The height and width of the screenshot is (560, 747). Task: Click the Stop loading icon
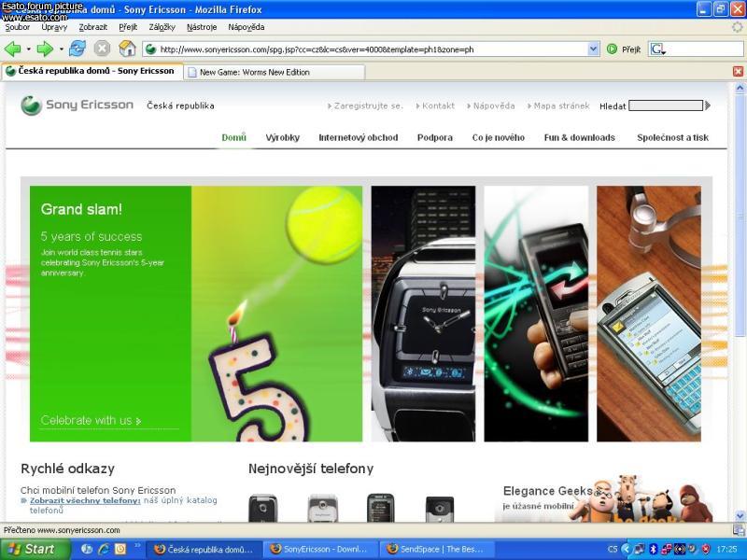[x=103, y=49]
